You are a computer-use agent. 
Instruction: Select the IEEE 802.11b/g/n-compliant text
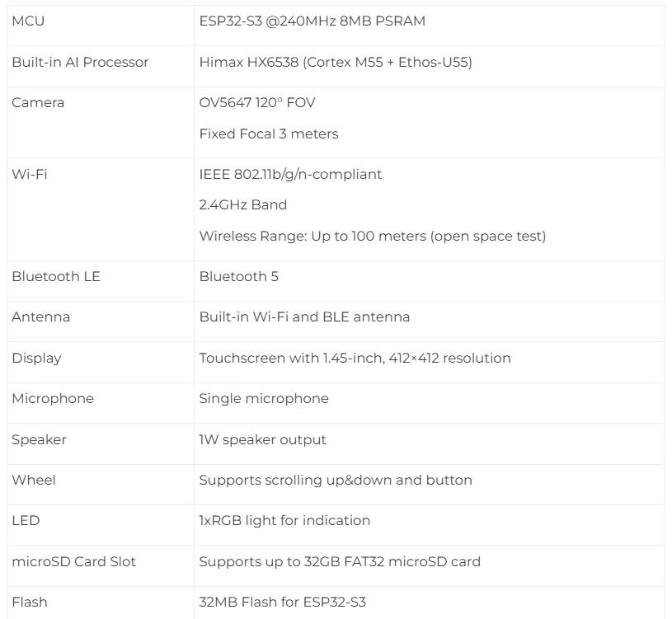(290, 175)
